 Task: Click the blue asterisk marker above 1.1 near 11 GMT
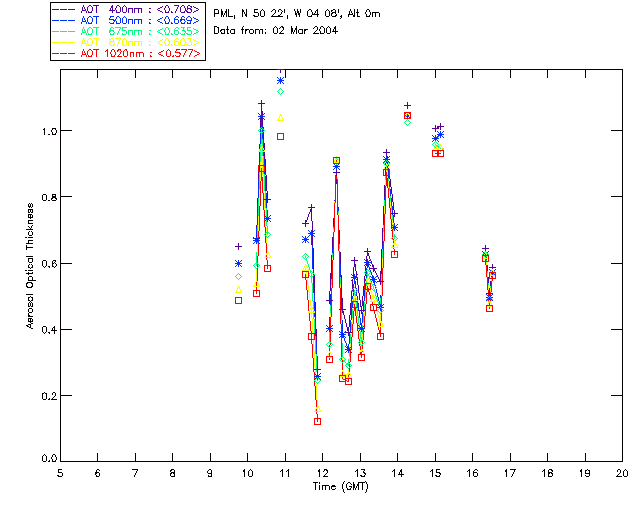280,81
